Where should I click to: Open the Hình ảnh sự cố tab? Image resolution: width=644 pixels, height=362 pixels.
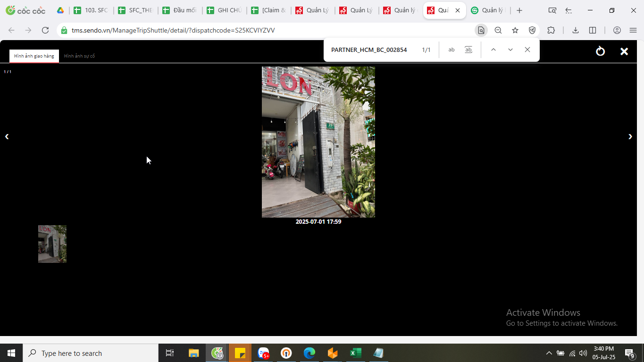pyautogui.click(x=79, y=56)
